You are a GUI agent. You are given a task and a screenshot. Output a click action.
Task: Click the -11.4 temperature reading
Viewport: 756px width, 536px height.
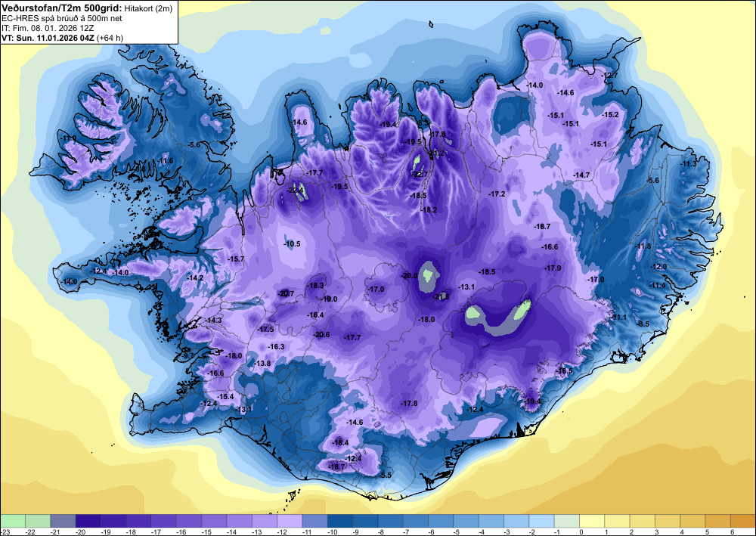tap(658, 285)
